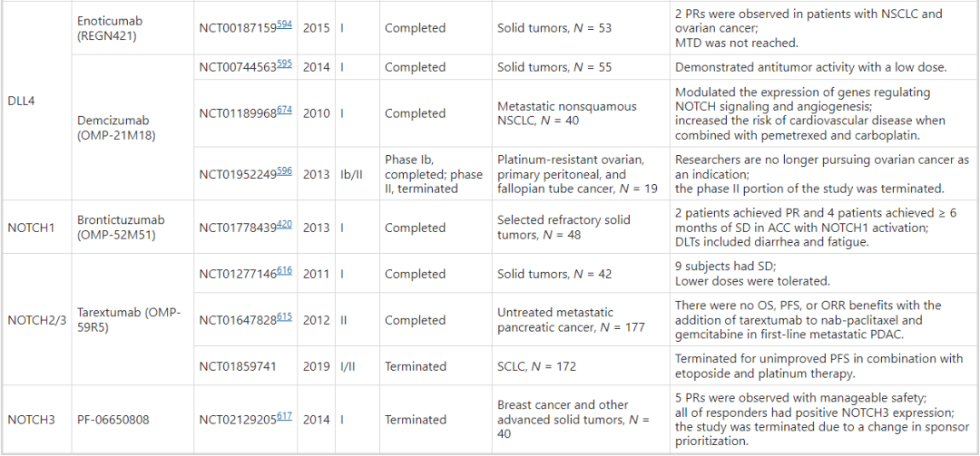The height and width of the screenshot is (456, 980).
Task: Open reference 616 beside NCT01277146
Action: [285, 271]
